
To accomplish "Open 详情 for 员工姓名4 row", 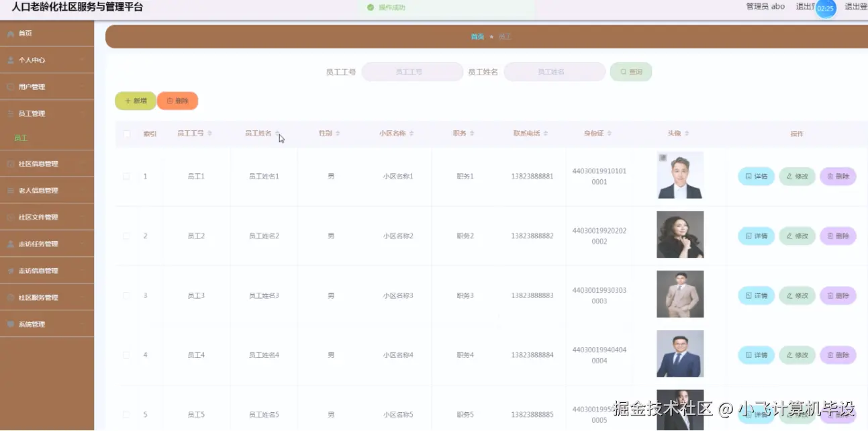I will tap(757, 355).
